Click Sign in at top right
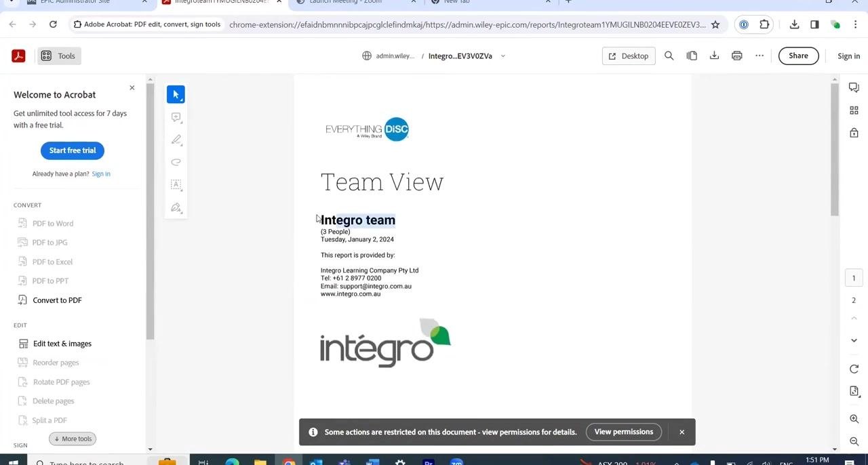868x465 pixels. [848, 56]
